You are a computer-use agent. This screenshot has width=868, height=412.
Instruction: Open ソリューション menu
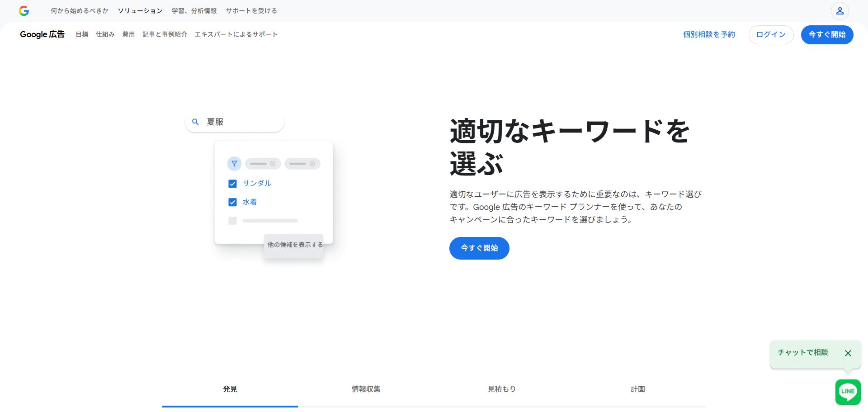[140, 11]
